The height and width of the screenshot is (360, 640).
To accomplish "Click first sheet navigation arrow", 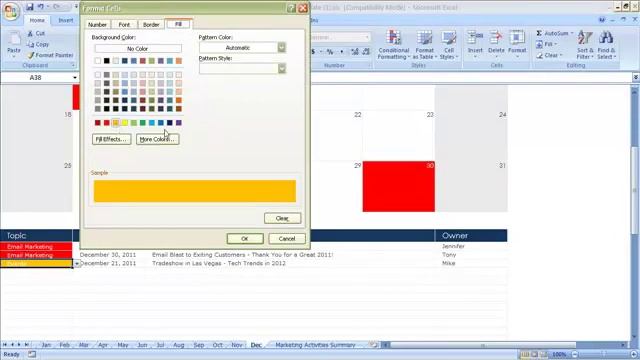I will [5, 345].
